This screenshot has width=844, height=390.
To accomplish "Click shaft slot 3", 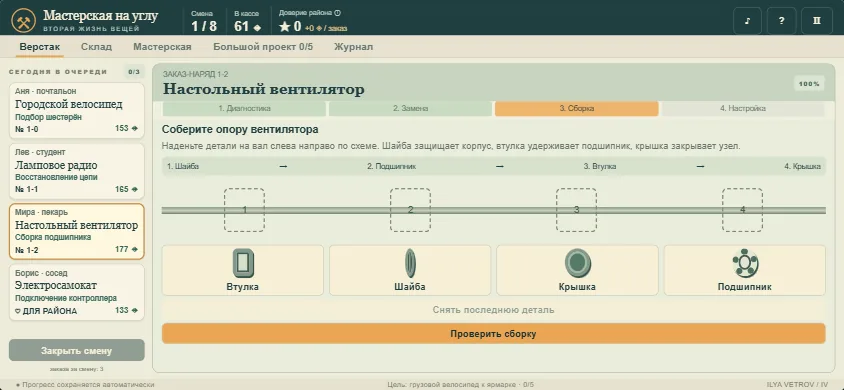I will [576, 210].
